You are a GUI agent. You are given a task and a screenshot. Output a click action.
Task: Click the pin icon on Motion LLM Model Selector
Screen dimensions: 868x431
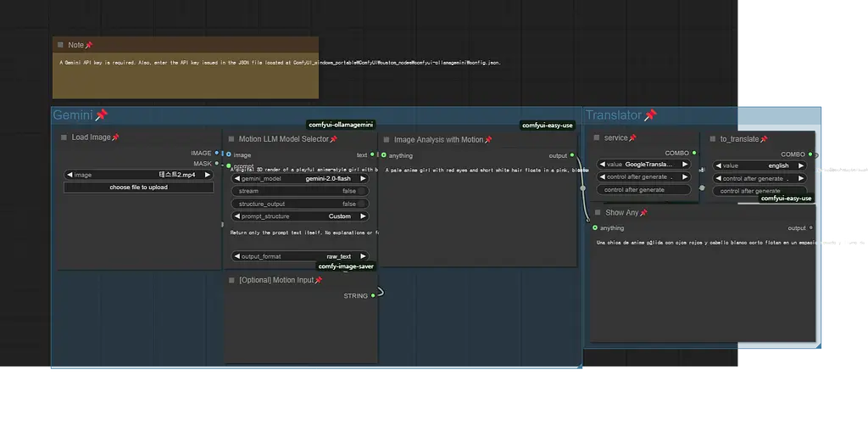coord(334,139)
